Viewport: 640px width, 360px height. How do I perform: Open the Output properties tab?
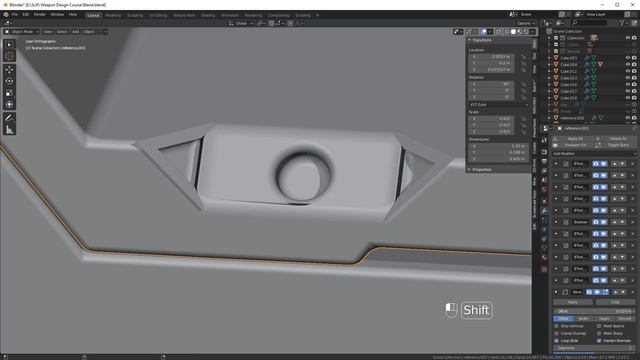click(x=544, y=162)
